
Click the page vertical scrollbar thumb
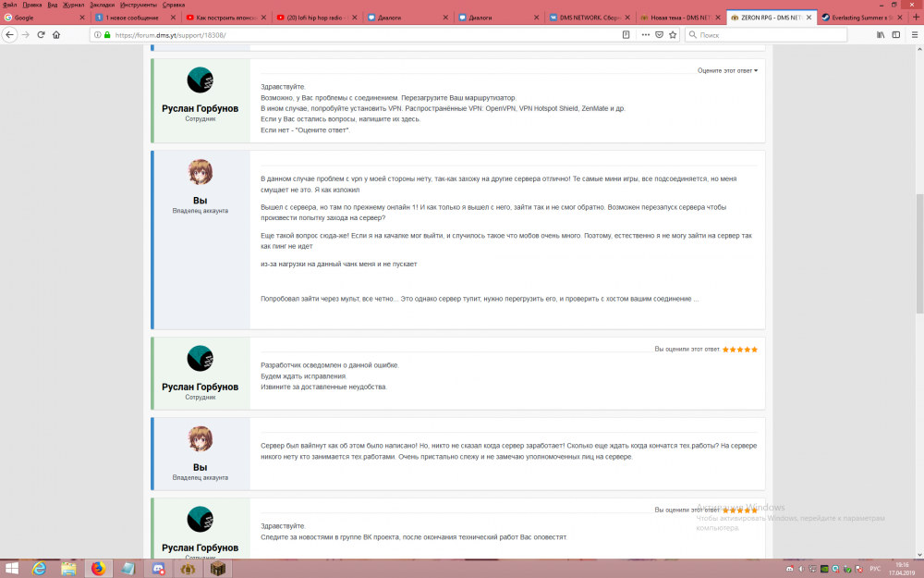(918, 250)
